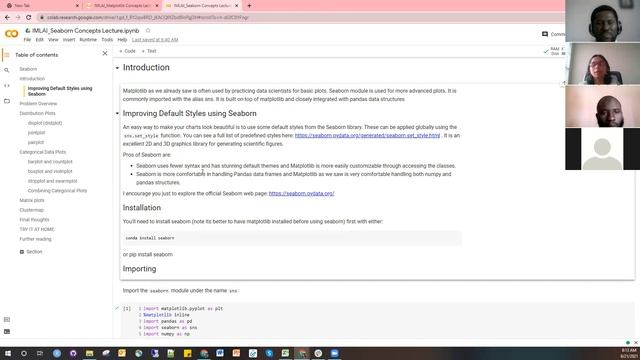Image resolution: width=640 pixels, height=360 pixels.
Task: Go to Seaborn in table of contents
Action: pos(28,69)
